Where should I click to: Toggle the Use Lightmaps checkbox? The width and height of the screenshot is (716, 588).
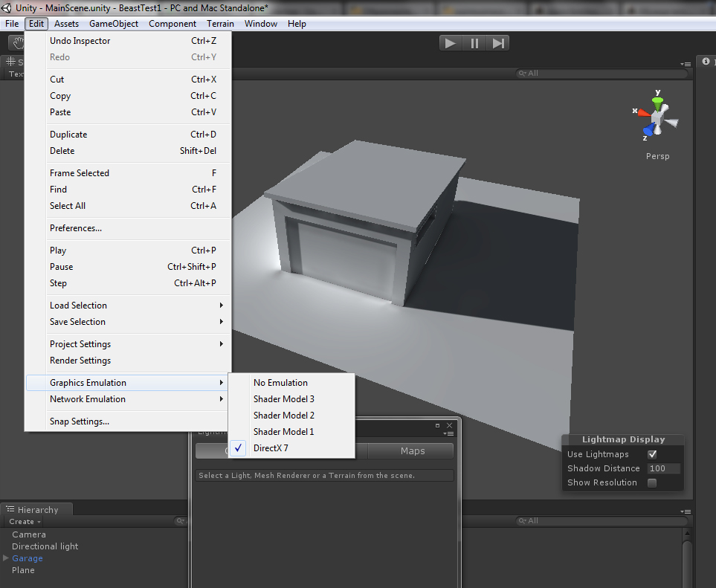point(652,454)
